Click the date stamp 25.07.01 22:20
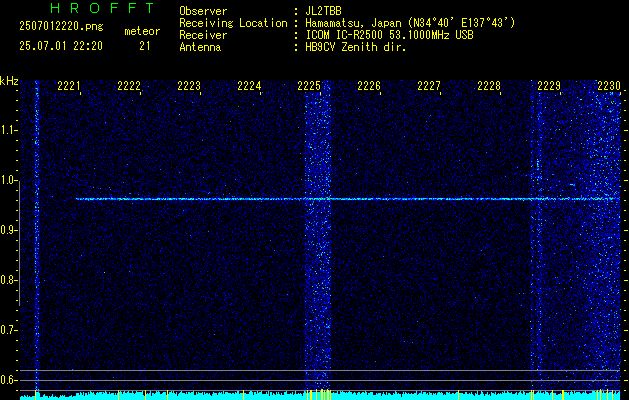 point(61,46)
